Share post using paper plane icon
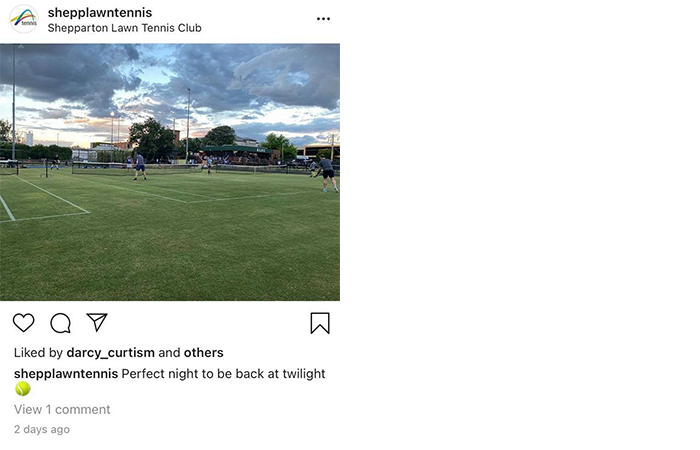700x450 pixels. 97,322
